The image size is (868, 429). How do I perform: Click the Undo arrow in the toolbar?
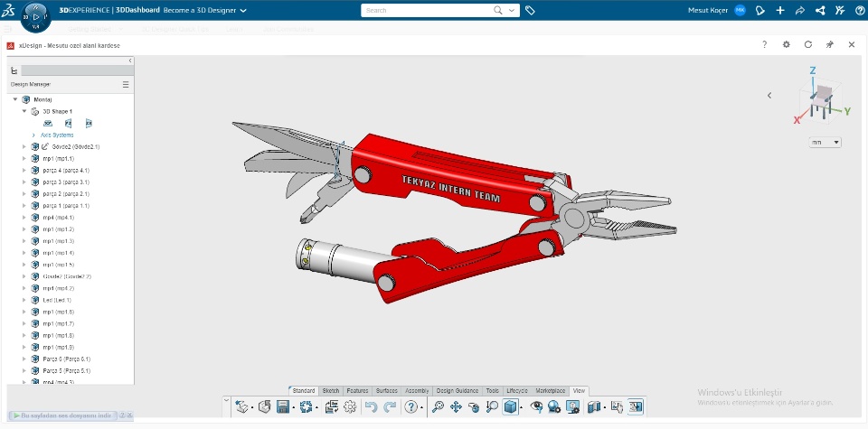tap(371, 407)
